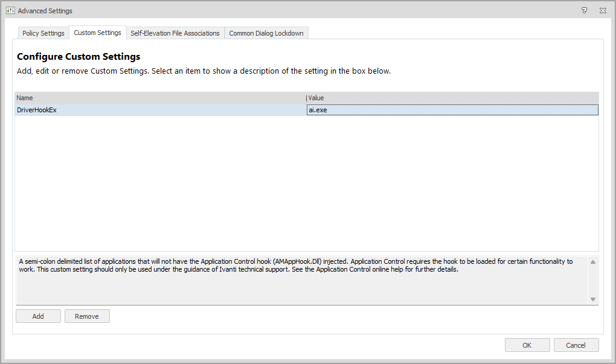Close the Advanced Settings dialog

603,11
